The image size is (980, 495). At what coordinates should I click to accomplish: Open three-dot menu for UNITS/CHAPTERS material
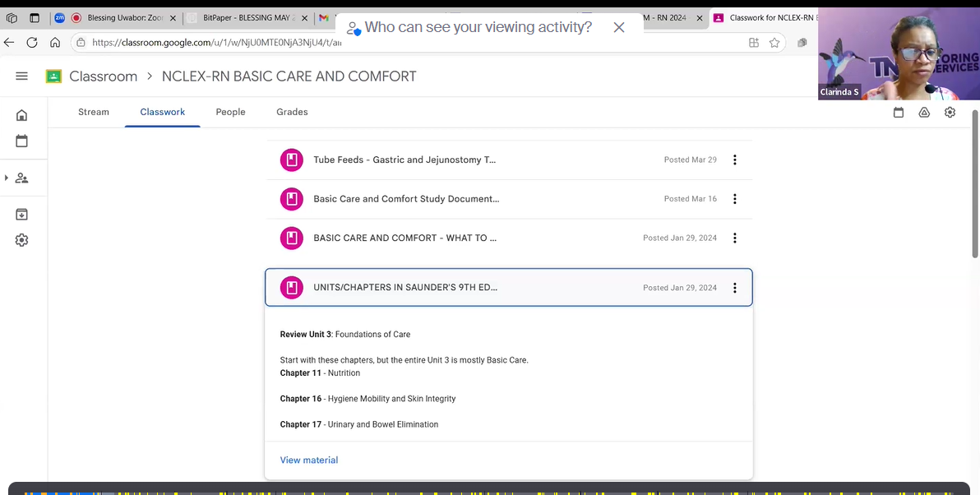coord(734,288)
